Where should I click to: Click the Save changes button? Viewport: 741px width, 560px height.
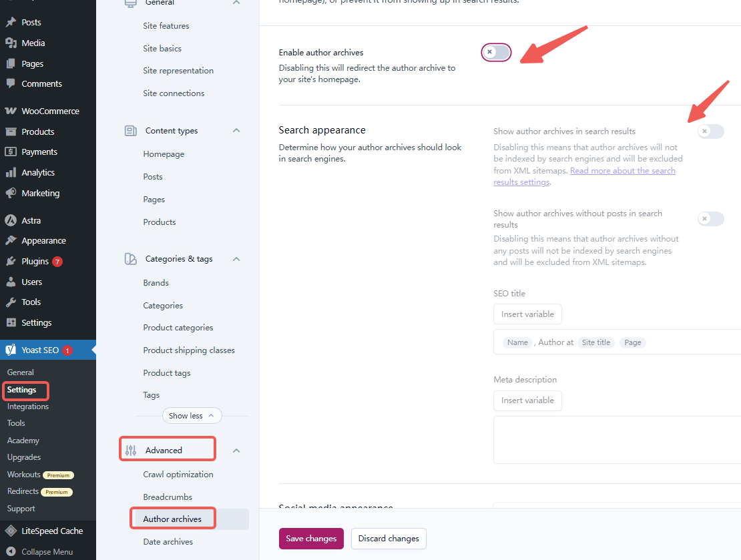[x=311, y=539]
